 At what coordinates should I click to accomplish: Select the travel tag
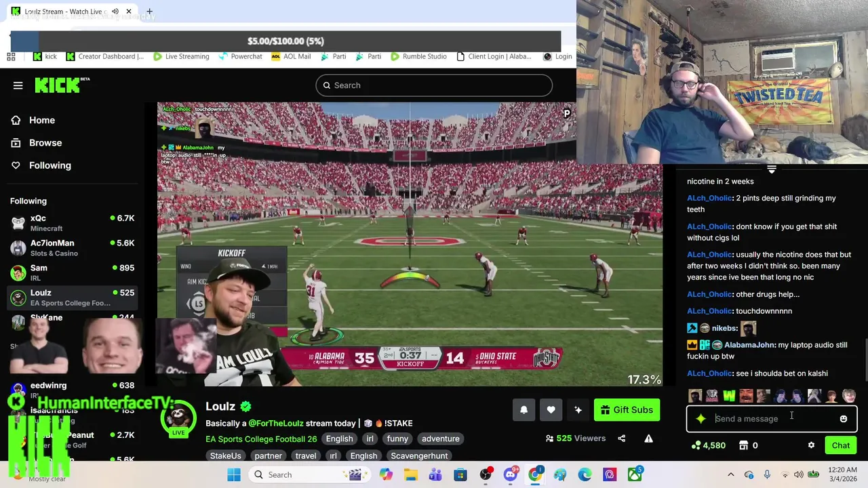click(x=305, y=455)
